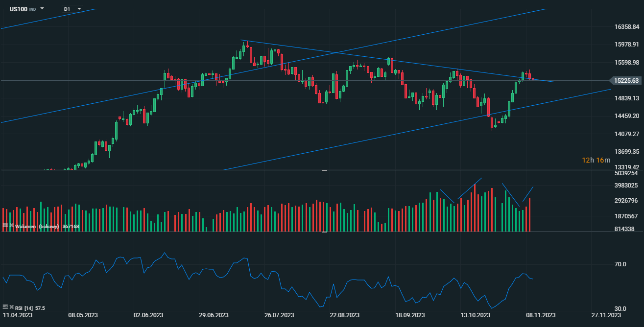Click the 12h 16m candle countdown timer
The width and height of the screenshot is (644, 327).
click(596, 160)
